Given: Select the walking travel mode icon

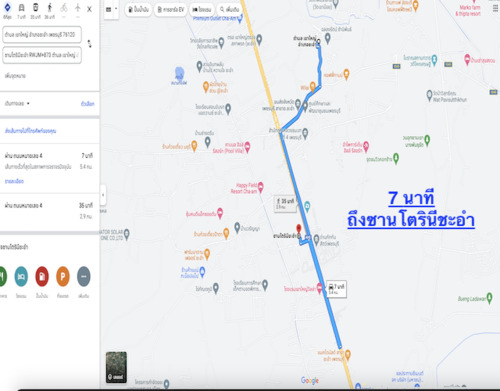Looking at the screenshot, I should [x=50, y=7].
